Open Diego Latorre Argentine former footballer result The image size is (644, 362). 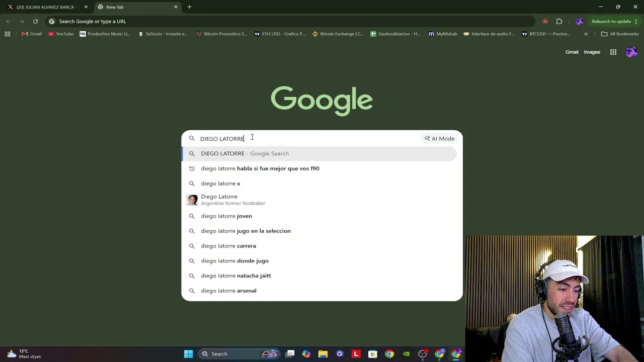(319, 200)
